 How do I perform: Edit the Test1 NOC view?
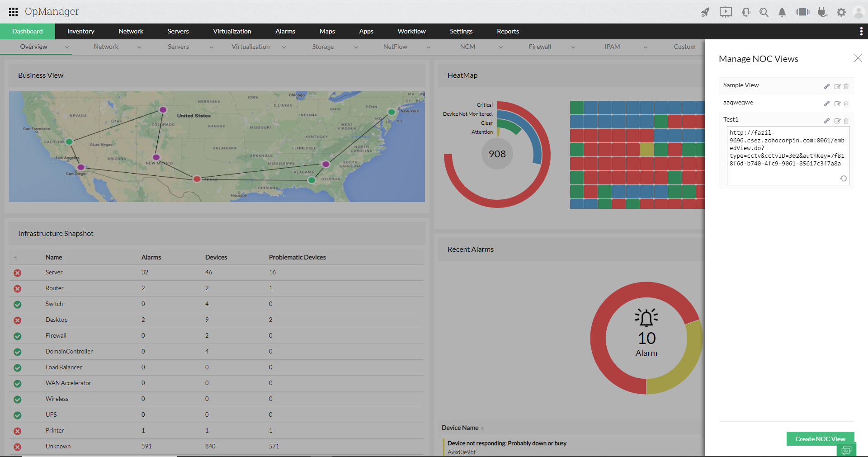[837, 121]
